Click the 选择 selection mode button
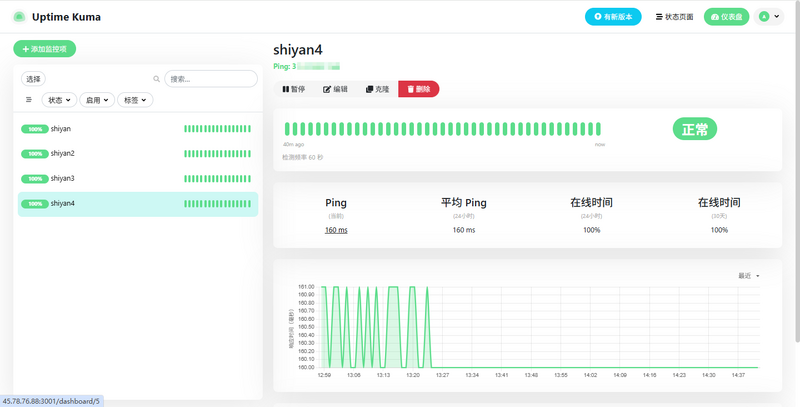 (34, 79)
